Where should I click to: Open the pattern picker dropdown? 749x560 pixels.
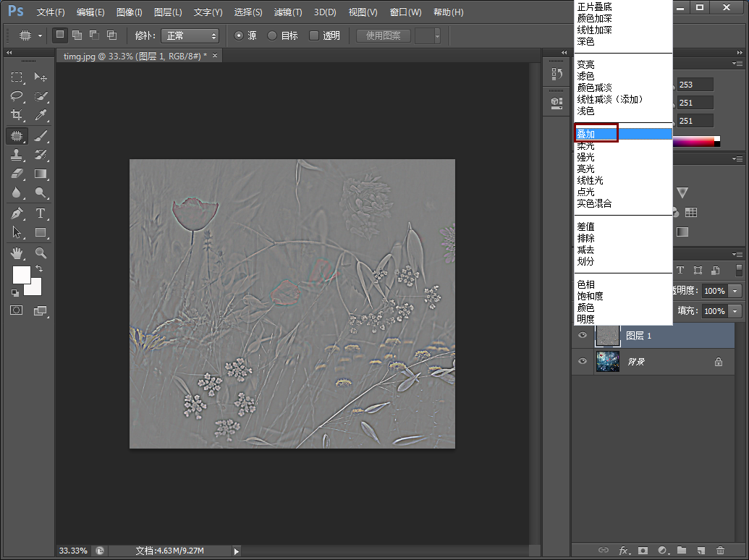[437, 35]
